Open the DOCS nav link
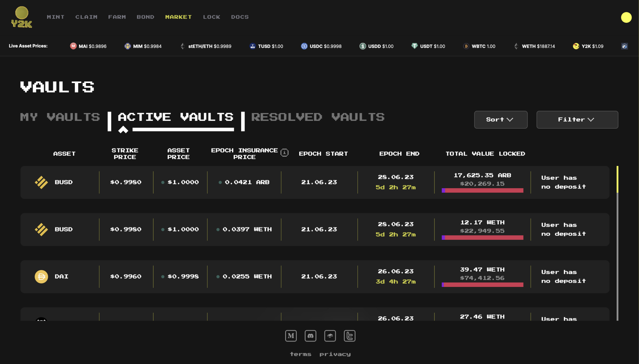This screenshot has height=364, width=639. tap(240, 17)
